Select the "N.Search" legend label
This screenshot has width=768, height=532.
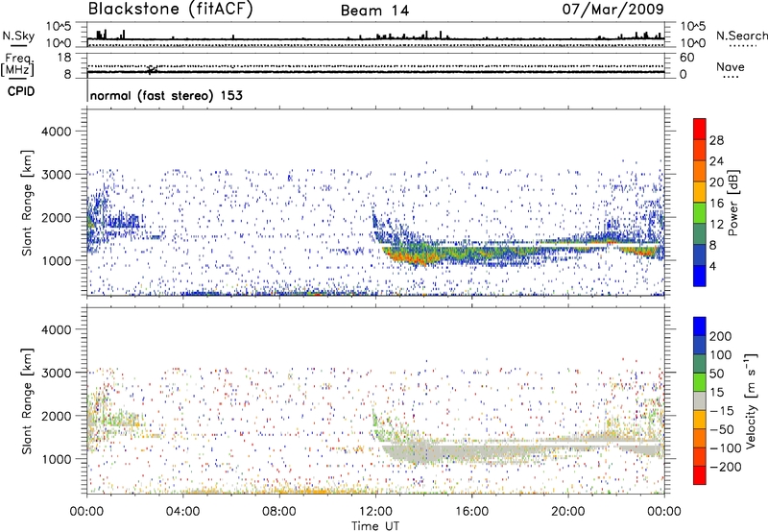click(x=741, y=36)
